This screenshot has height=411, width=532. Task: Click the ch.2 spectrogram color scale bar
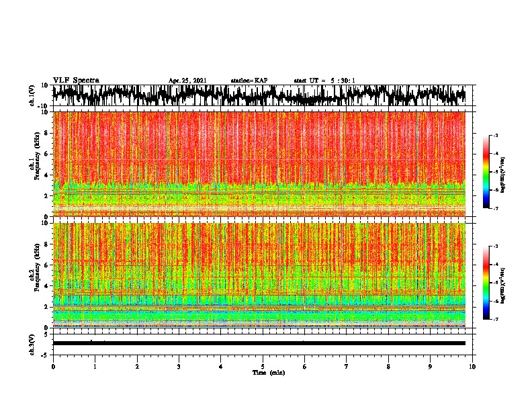coord(486,283)
